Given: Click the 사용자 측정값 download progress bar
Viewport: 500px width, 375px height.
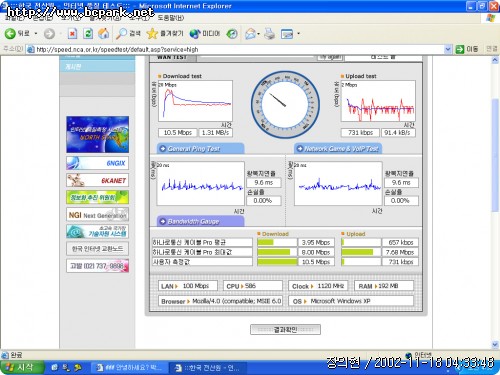Looking at the screenshot, I should 277,262.
